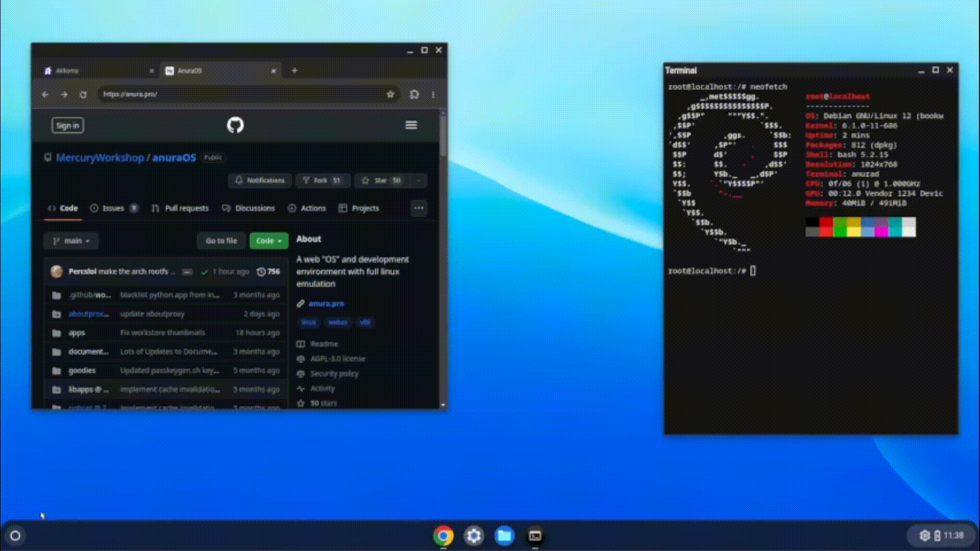This screenshot has width=980, height=551.
Task: Reload the page in browser window
Action: click(83, 94)
